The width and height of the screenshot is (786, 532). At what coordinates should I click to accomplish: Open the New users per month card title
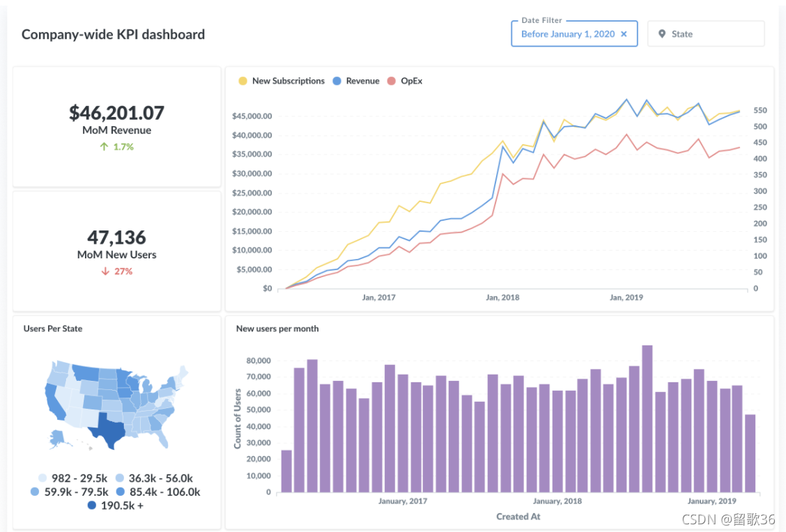277,329
